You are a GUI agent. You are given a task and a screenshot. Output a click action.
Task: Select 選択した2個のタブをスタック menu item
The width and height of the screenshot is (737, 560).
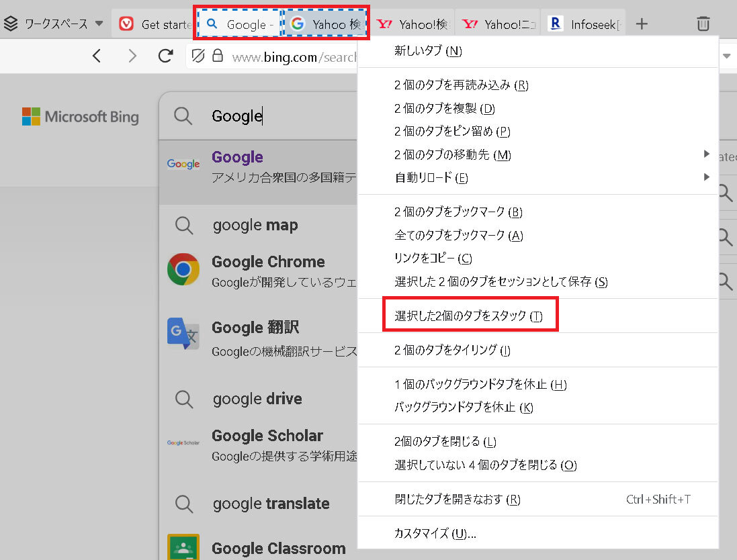469,316
